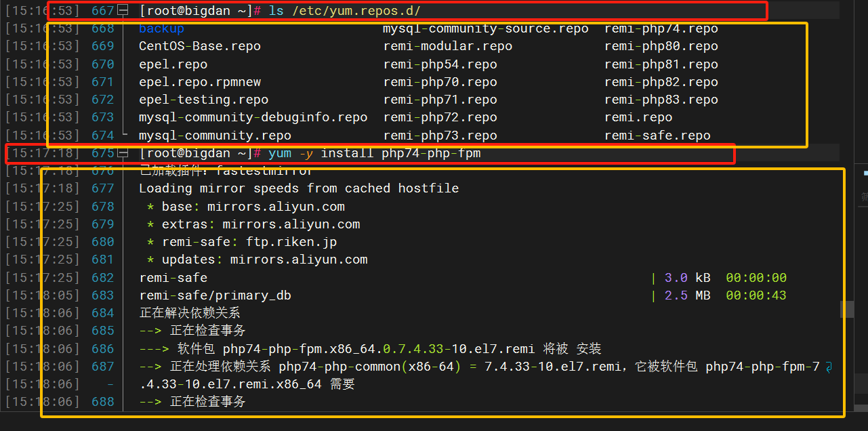Image resolution: width=868 pixels, height=431 pixels.
Task: Click the file name remi-php82.repo
Action: pos(661,82)
